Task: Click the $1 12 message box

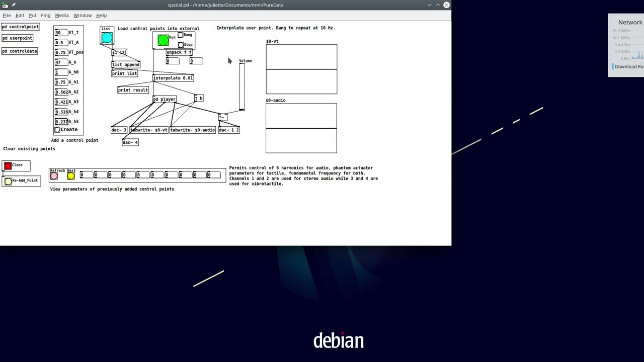Action: tap(119, 53)
